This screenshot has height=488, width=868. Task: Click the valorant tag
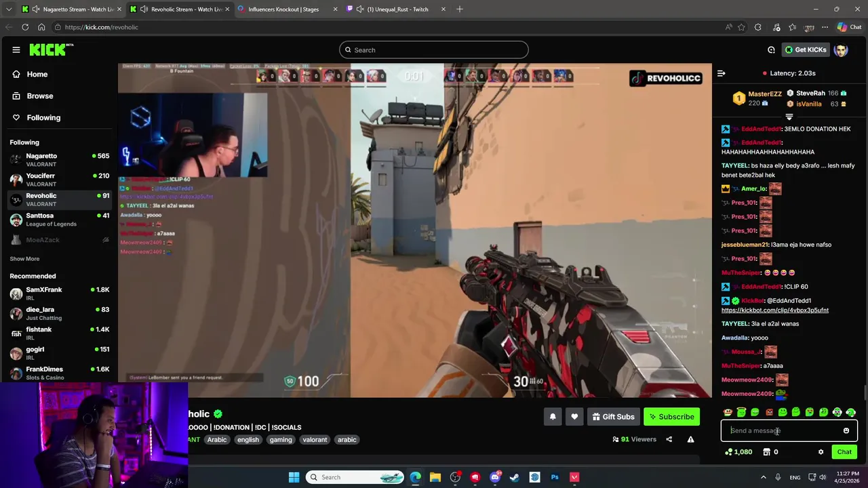[x=315, y=440]
